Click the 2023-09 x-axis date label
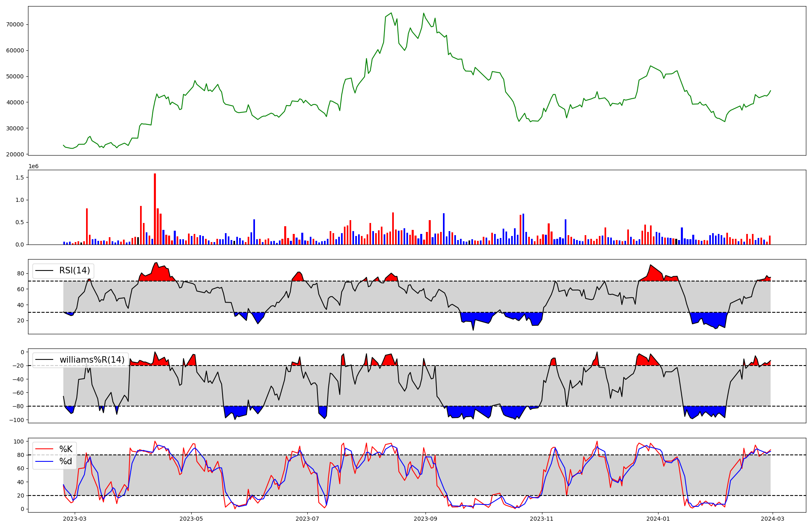The image size is (812, 528). [425, 519]
